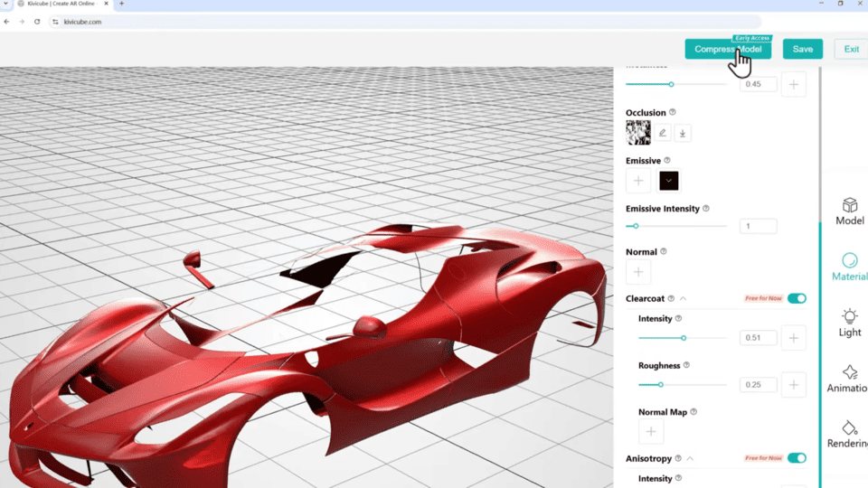Screen dimensions: 868x488
Task: Adjust the Emissive Intensity slider
Action: click(x=675, y=226)
